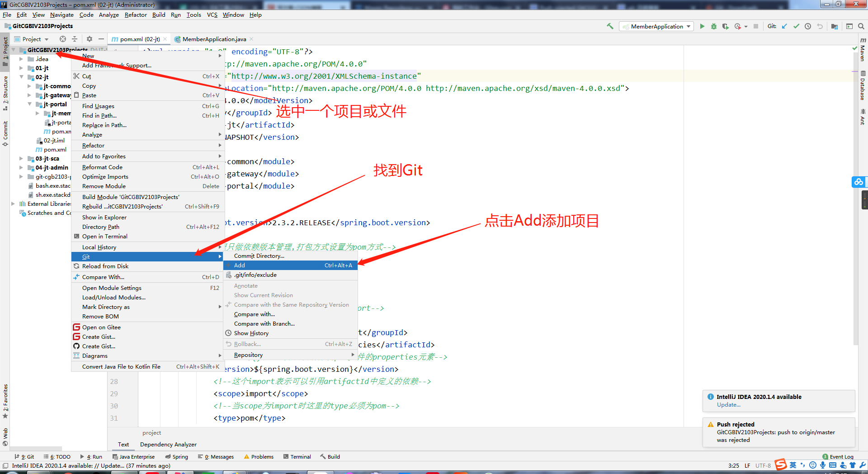The width and height of the screenshot is (868, 474).
Task: Click the Build Project hammer icon
Action: tap(610, 26)
